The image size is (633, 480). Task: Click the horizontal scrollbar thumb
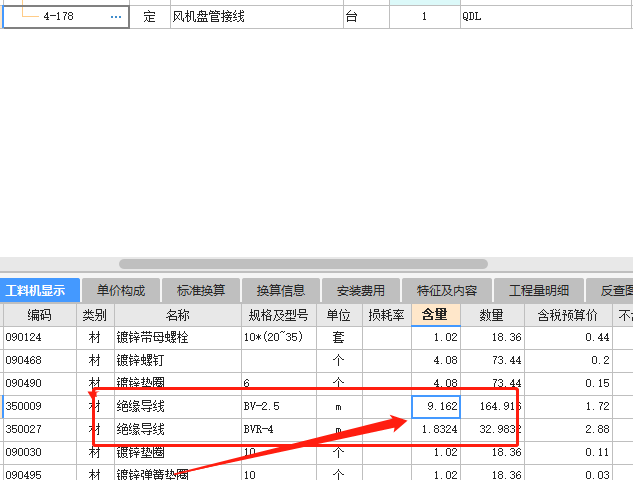coord(303,264)
